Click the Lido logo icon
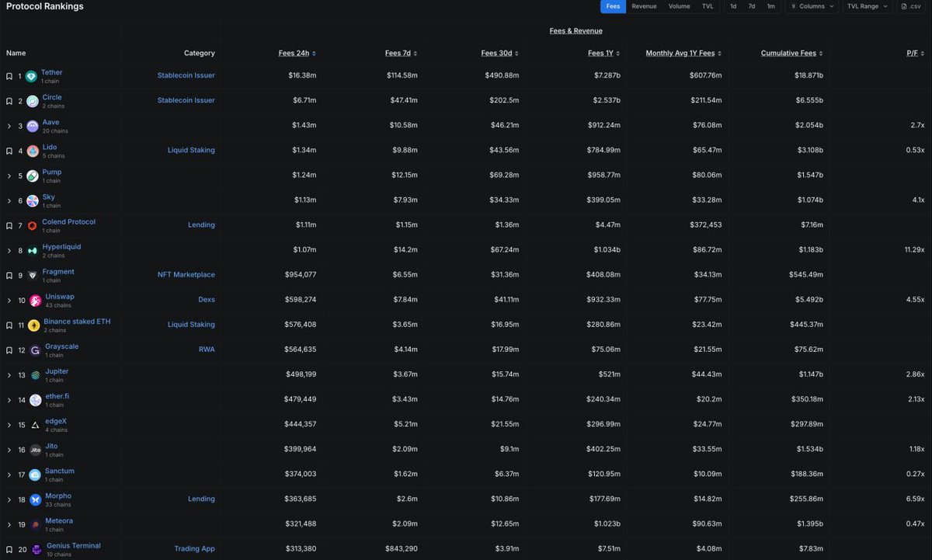This screenshot has width=932, height=560. pyautogui.click(x=33, y=151)
